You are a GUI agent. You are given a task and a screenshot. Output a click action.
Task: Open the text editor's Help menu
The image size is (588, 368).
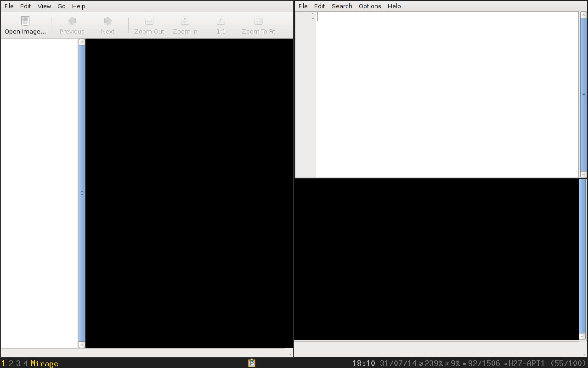coord(394,6)
